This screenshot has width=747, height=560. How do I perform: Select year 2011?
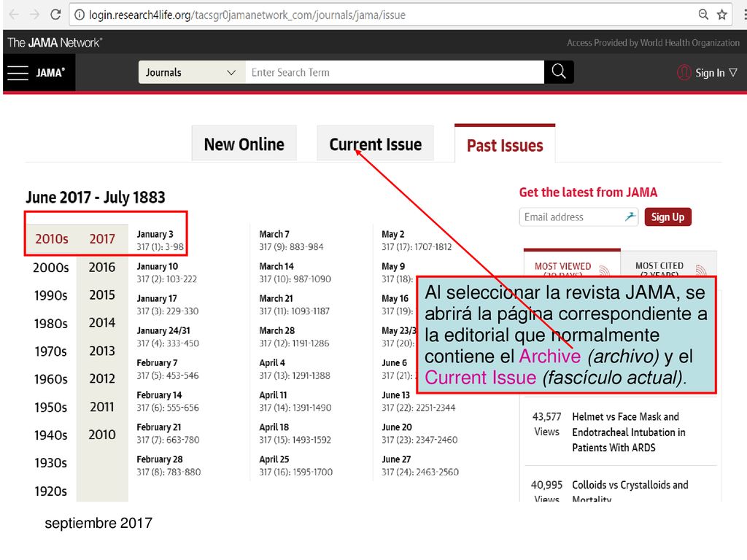click(102, 407)
